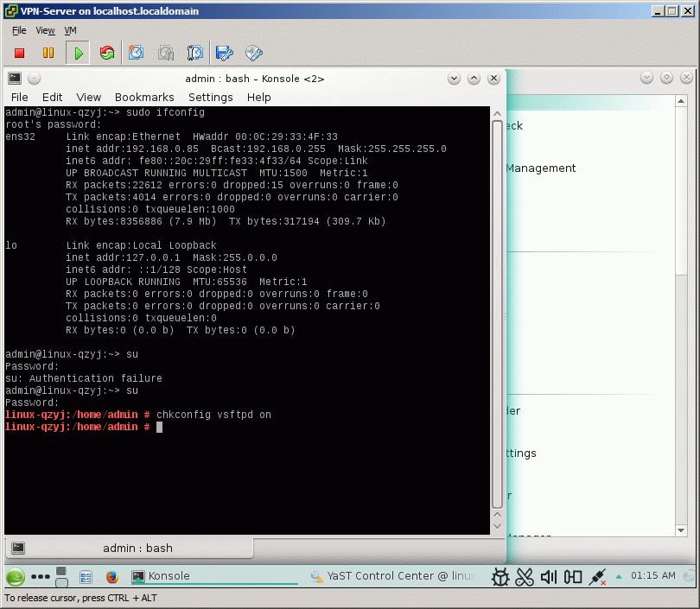
Task: Click the YaST window scrollbar down arrow
Action: click(681, 530)
